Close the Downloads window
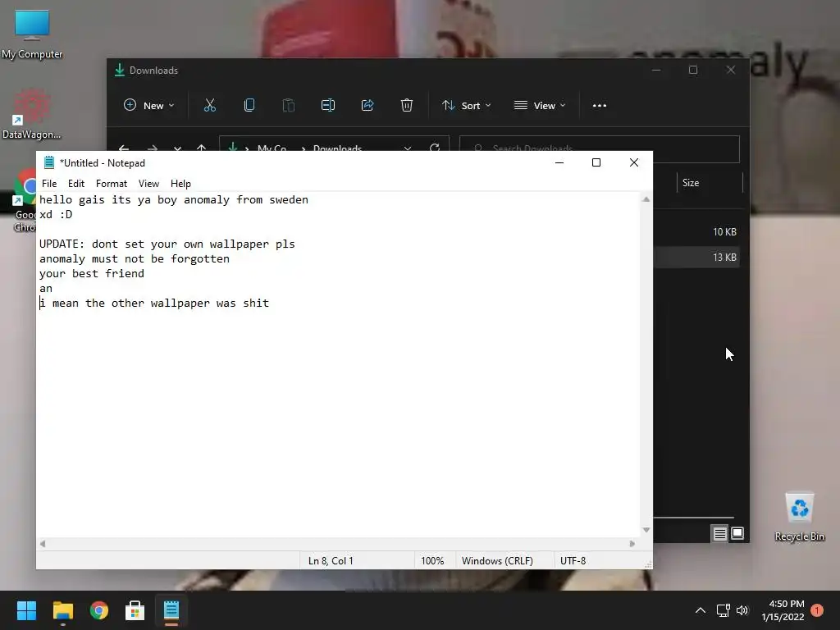Viewport: 840px width, 630px height. 731,71
